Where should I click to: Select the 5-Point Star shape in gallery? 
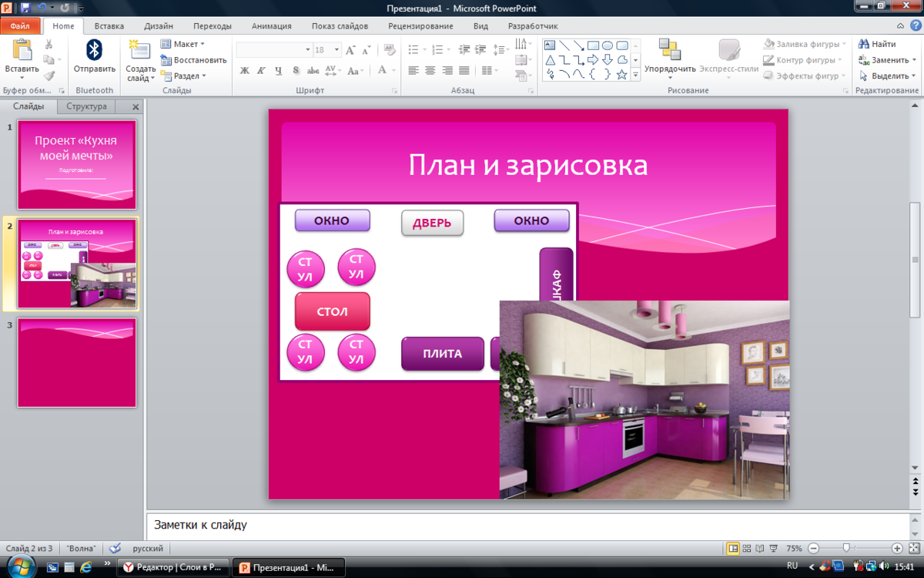[622, 75]
